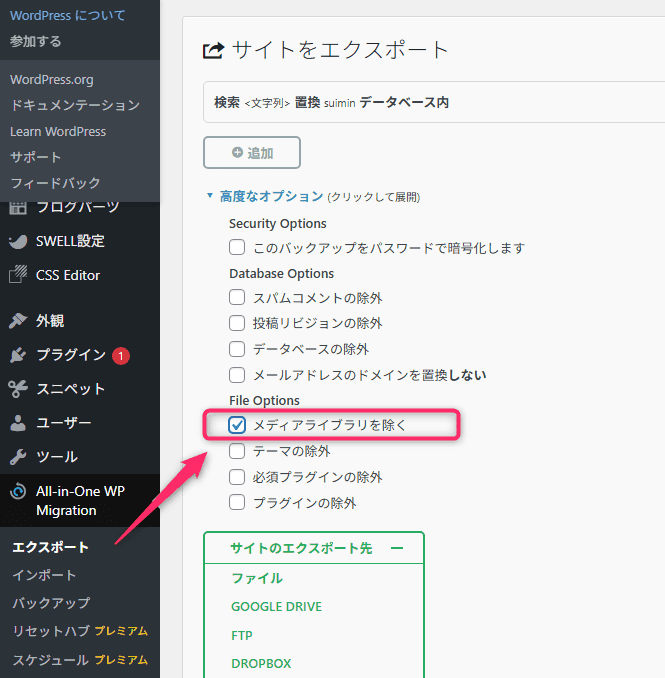665x678 pixels.
Task: Collapse 高度なオプション disclosure triangle
Action: coord(210,195)
